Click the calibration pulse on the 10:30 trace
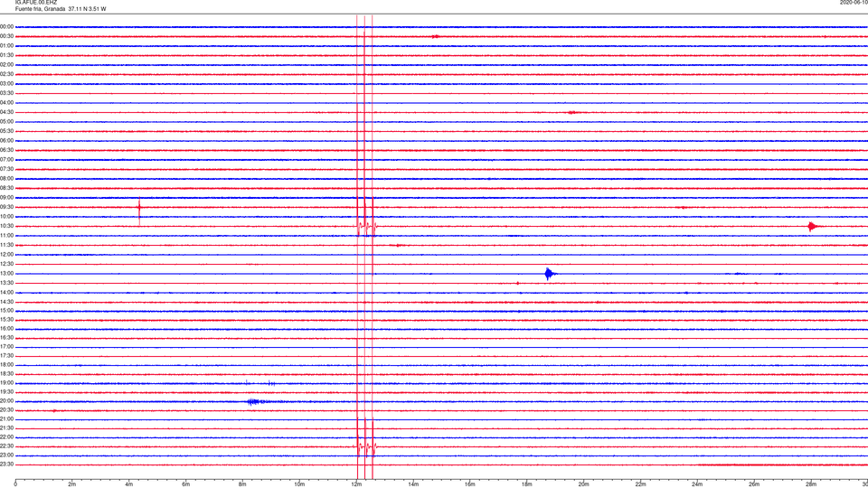Viewport: 868px width, 488px height. click(367, 226)
